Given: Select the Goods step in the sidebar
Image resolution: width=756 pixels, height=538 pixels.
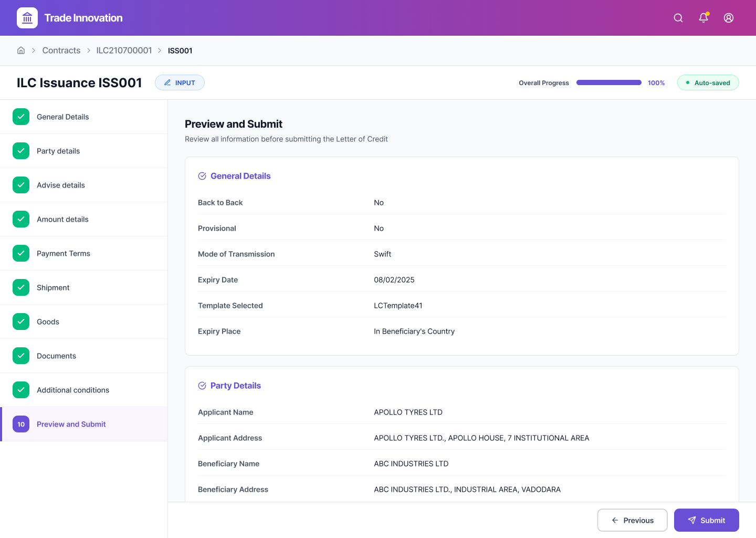Looking at the screenshot, I should click(x=48, y=322).
